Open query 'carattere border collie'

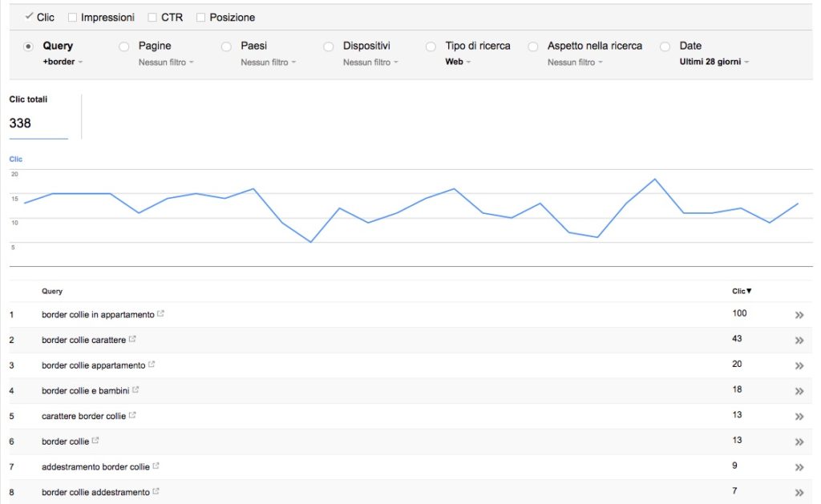click(x=83, y=416)
